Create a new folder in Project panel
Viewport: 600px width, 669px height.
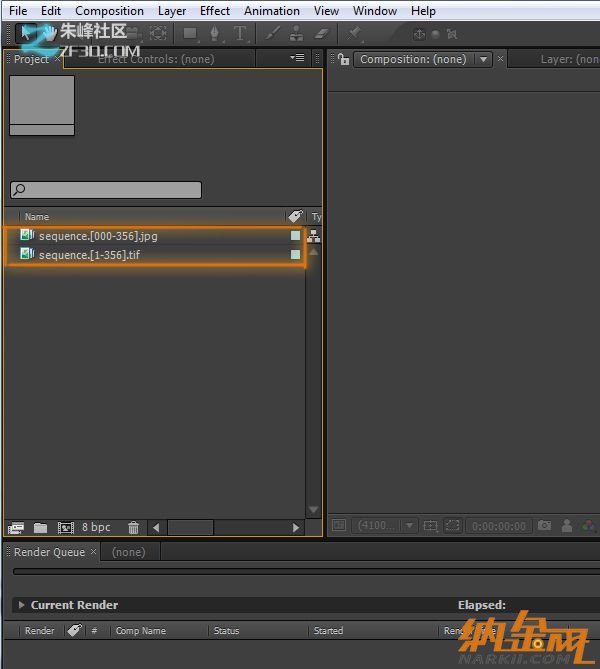41,527
